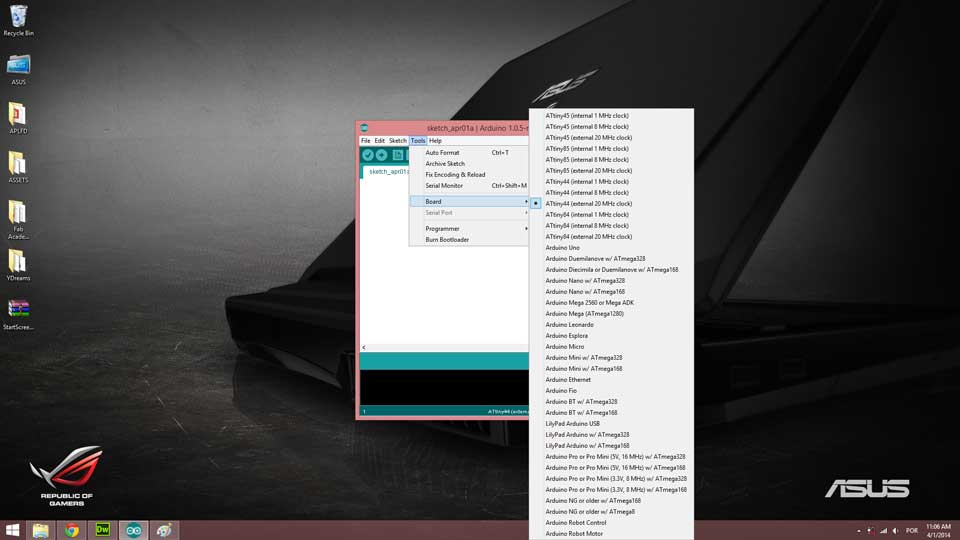960x540 pixels.
Task: Click the New sketch toolbar icon
Action: pos(398,155)
